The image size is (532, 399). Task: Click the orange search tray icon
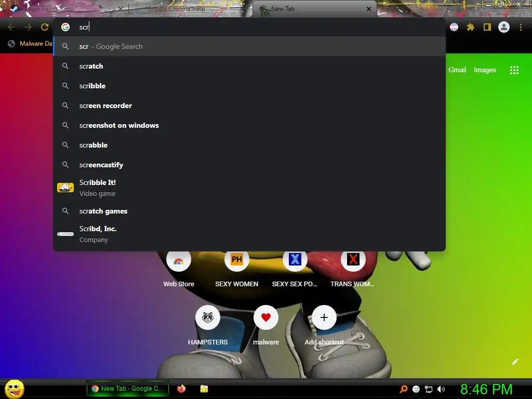point(403,389)
